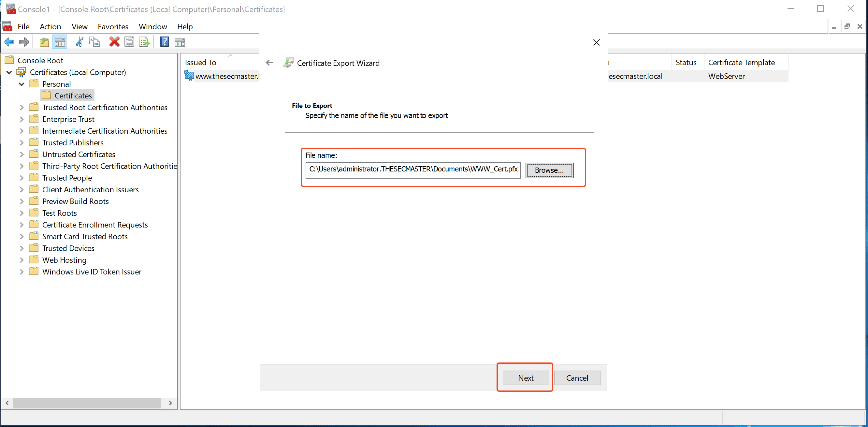Click the WebServer template cell
This screenshot has width=868, height=427.
(x=727, y=76)
